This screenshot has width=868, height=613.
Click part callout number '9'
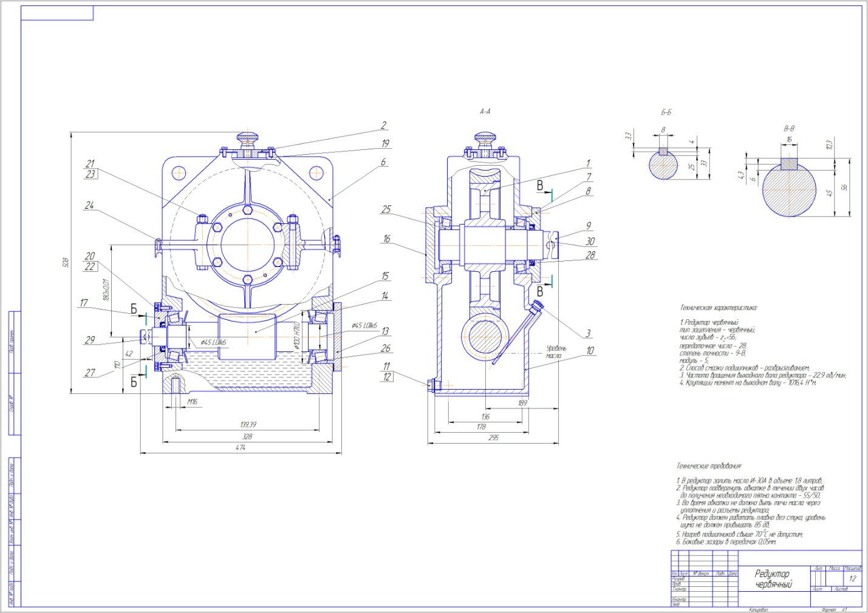click(589, 226)
